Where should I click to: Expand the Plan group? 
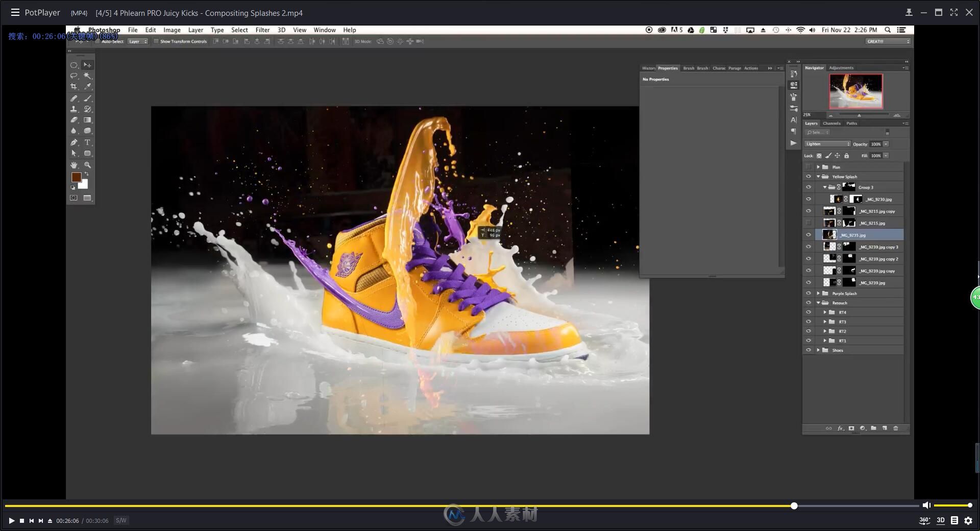pos(818,167)
